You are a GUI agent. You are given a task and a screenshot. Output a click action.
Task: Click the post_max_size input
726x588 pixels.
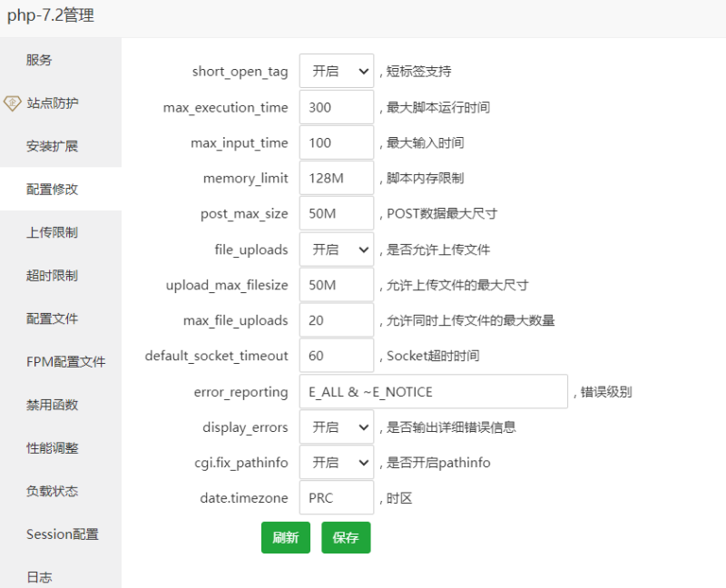click(337, 213)
